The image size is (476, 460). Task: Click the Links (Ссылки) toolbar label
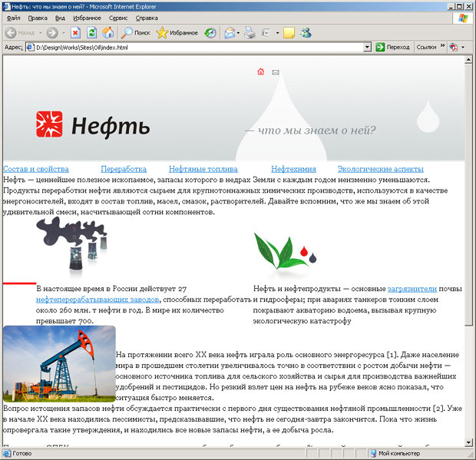tap(426, 47)
